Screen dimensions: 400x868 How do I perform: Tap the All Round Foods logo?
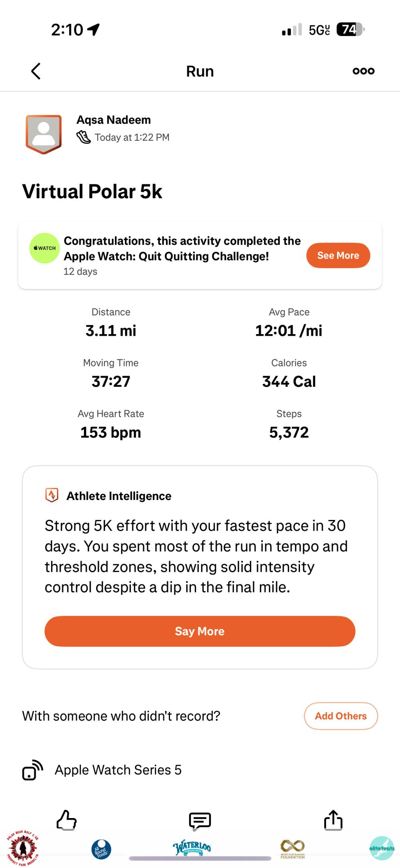pos(101,849)
